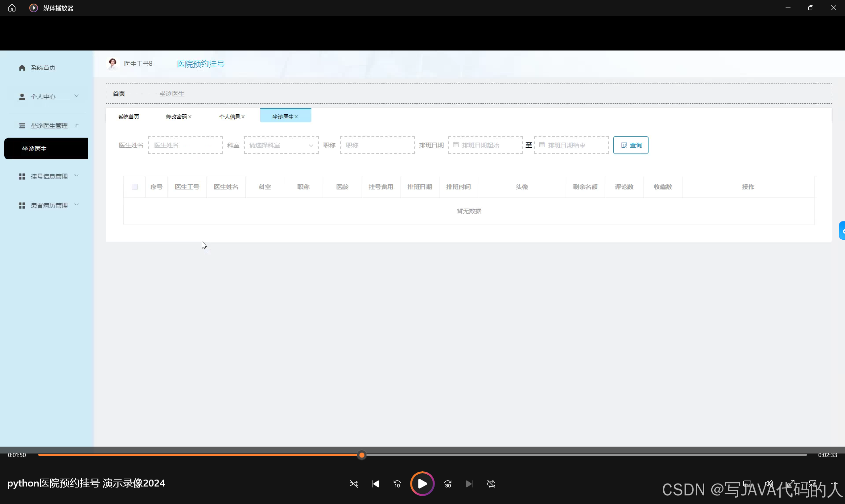Open 系统首页 in the sidebar
Image resolution: width=845 pixels, height=504 pixels.
[43, 68]
